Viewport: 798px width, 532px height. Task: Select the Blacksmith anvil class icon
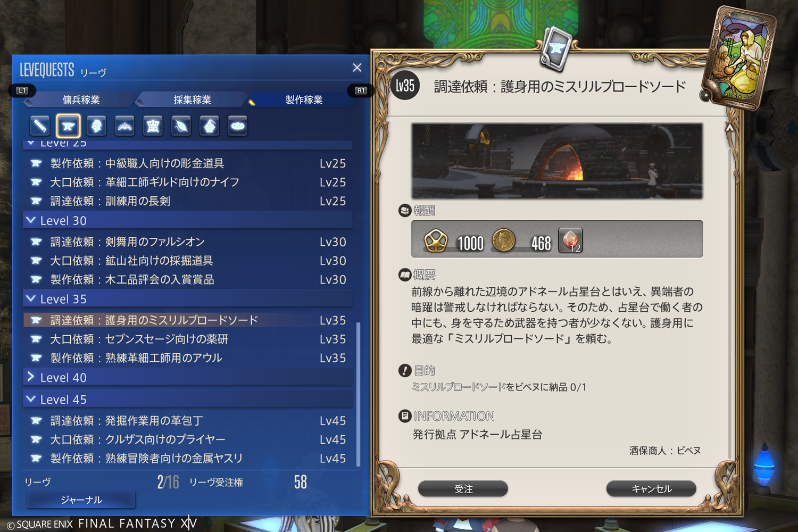pos(68,126)
